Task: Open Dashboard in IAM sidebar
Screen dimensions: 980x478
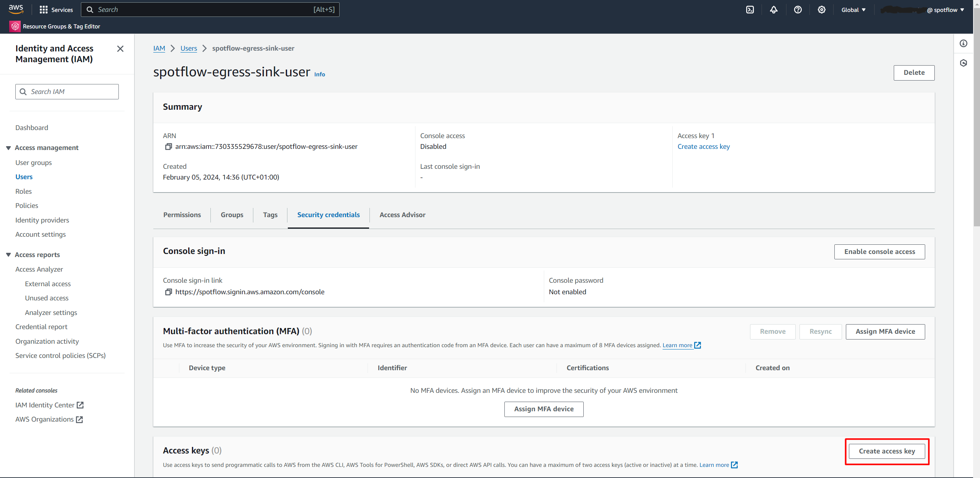Action: [32, 128]
